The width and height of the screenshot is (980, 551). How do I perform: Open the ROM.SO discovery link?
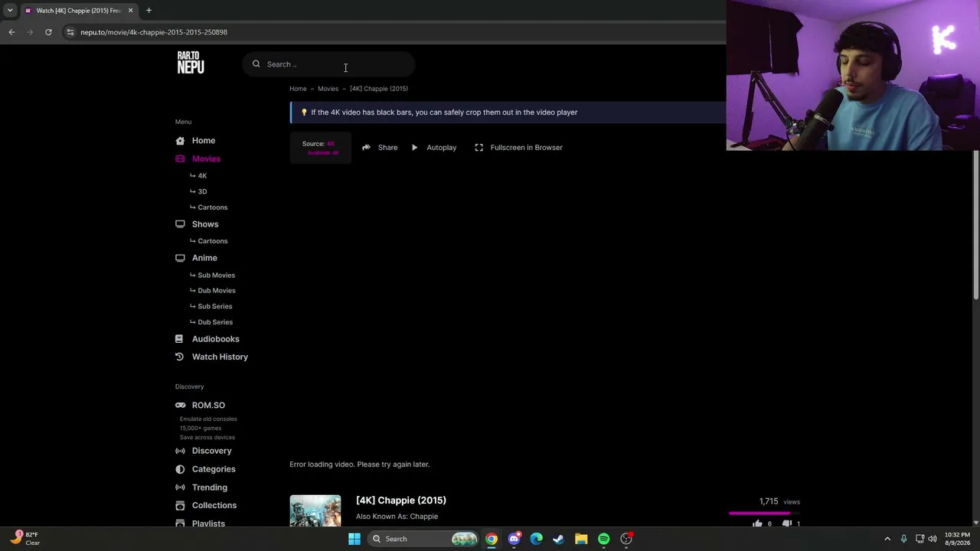pyautogui.click(x=208, y=406)
